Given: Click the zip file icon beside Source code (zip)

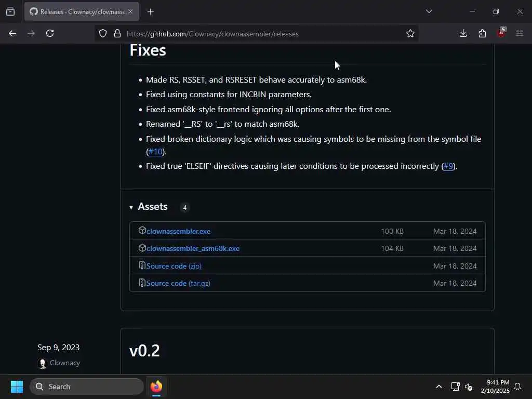Looking at the screenshot, I should tap(142, 265).
